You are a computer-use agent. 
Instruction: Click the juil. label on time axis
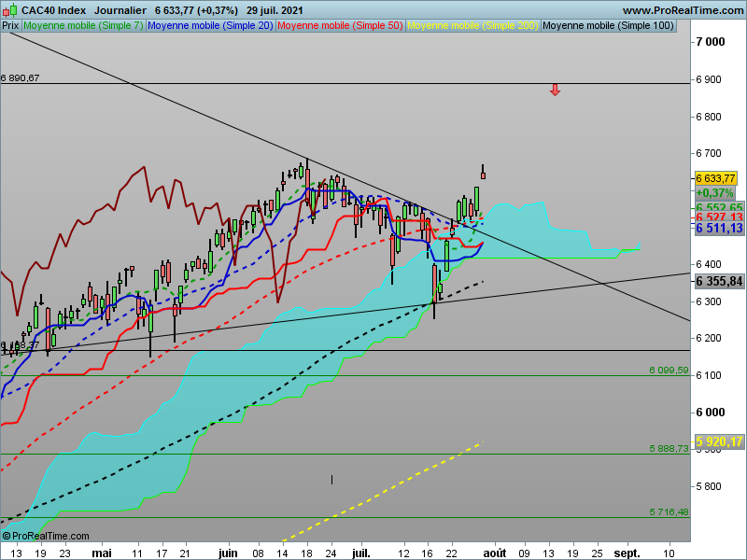pos(360,553)
